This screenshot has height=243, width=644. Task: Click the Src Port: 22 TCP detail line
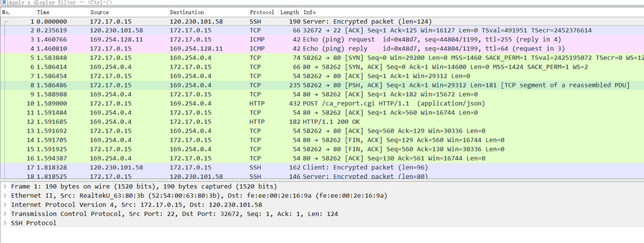click(175, 214)
